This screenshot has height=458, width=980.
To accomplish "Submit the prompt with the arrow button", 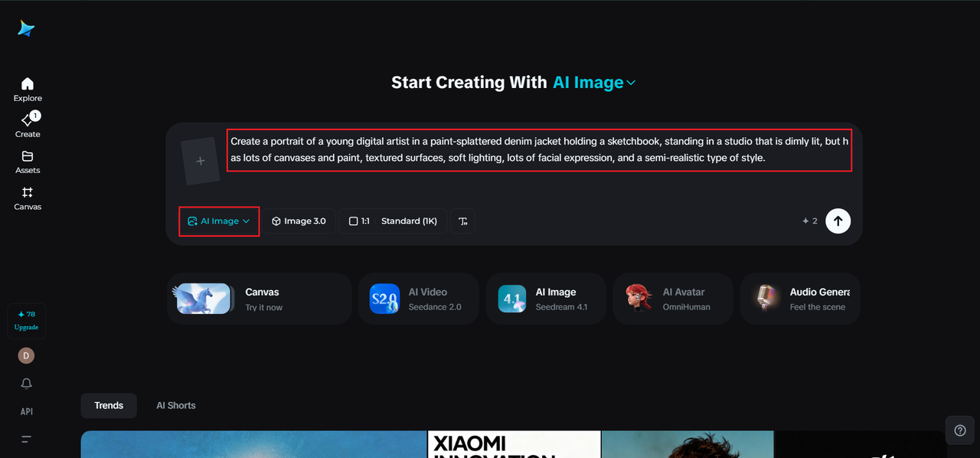I will [x=838, y=221].
